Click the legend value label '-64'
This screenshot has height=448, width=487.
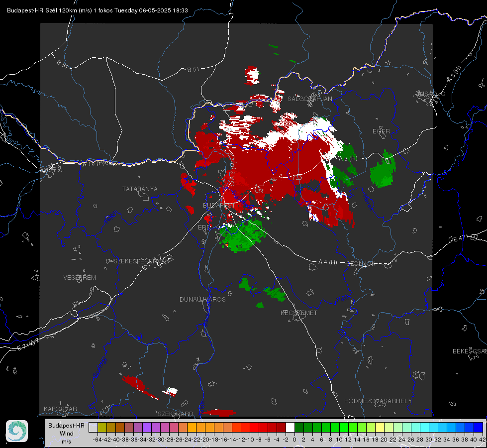coord(97,440)
